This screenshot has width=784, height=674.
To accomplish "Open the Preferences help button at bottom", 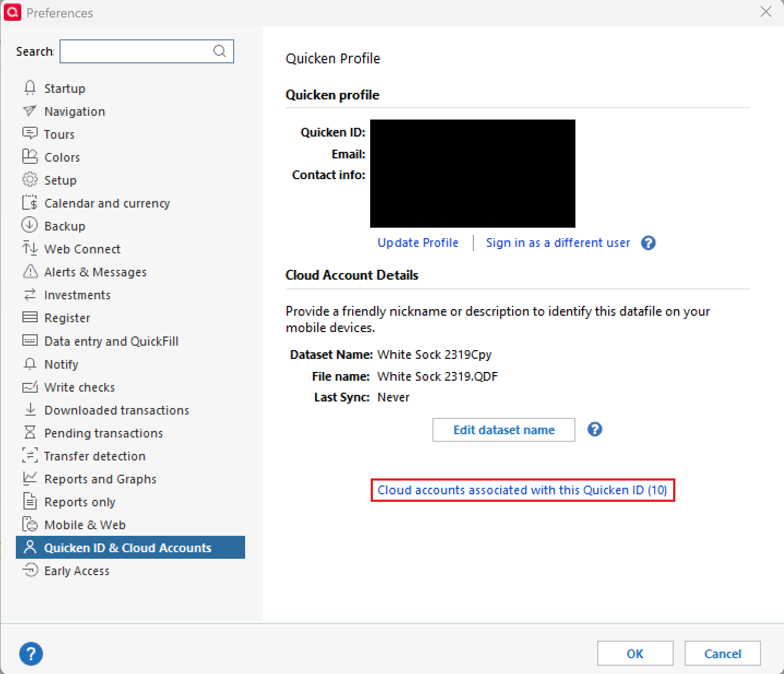I will 31,654.
